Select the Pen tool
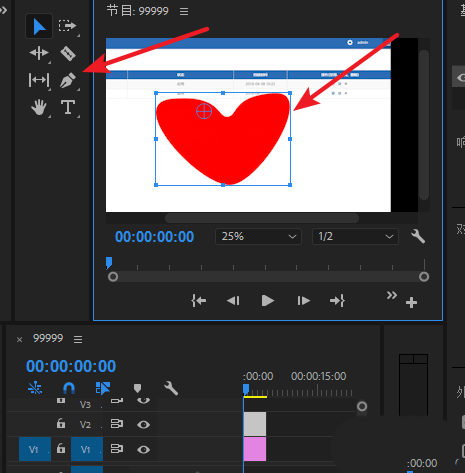The width and height of the screenshot is (465, 473). coord(68,80)
